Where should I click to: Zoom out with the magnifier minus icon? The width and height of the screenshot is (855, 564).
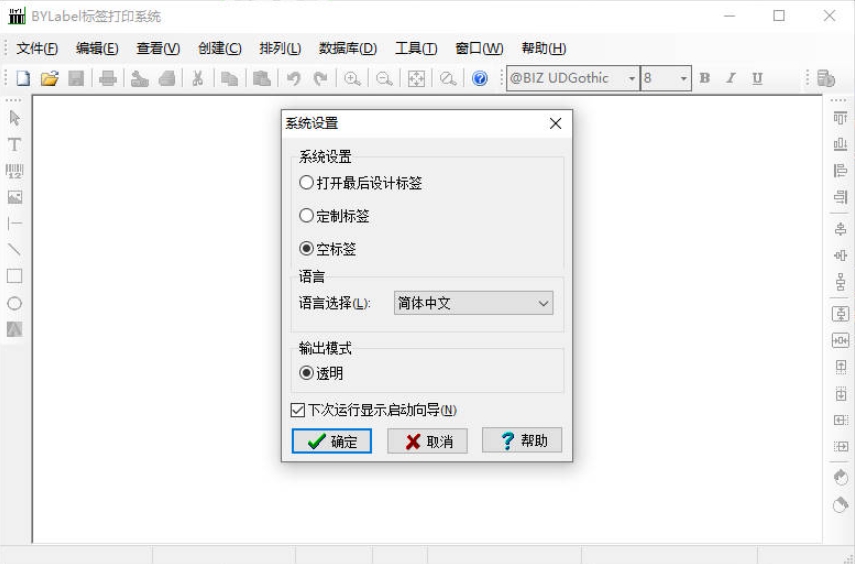(x=384, y=79)
